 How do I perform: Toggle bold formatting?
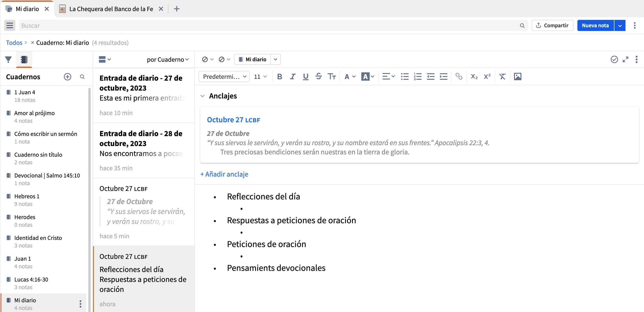tap(279, 76)
